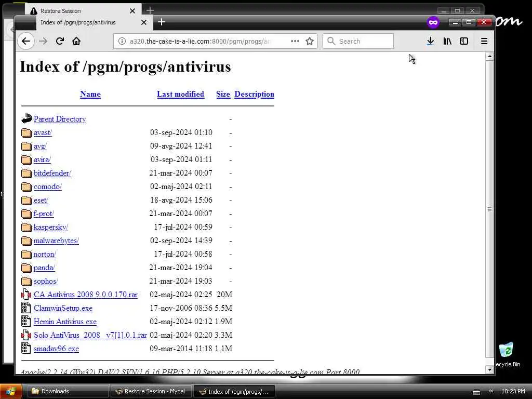Image resolution: width=532 pixels, height=399 pixels.
Task: Bookmark this page with the star
Action: pyautogui.click(x=310, y=42)
